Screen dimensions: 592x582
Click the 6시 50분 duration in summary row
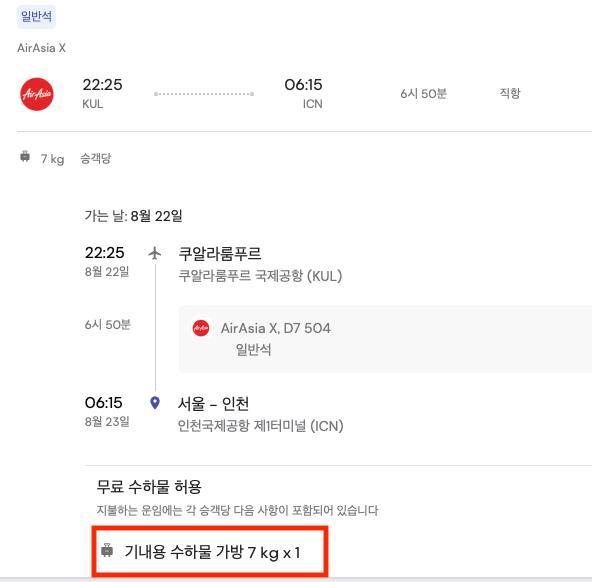tap(423, 94)
